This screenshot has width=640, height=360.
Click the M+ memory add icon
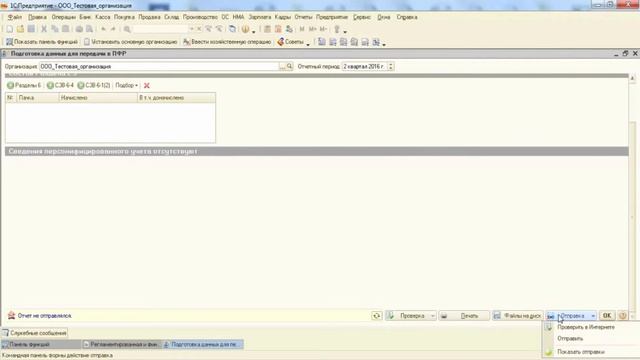pyautogui.click(x=313, y=29)
